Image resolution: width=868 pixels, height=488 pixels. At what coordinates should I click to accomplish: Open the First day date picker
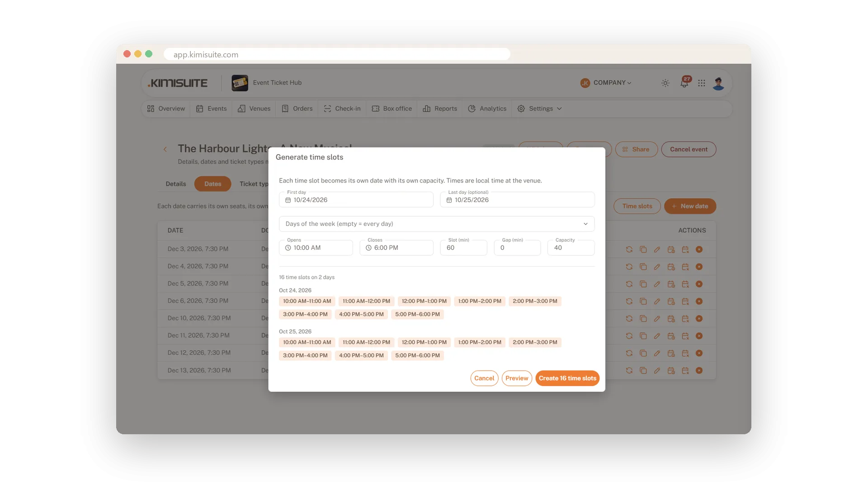[356, 200]
